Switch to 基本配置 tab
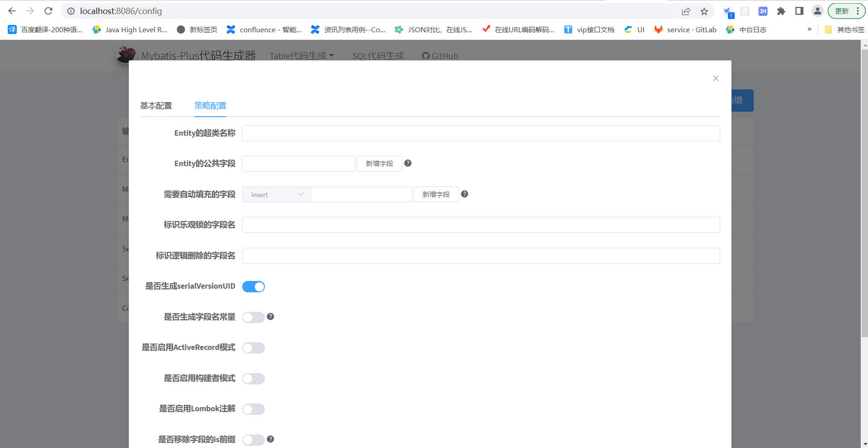Viewport: 868px width, 448px height. (156, 106)
